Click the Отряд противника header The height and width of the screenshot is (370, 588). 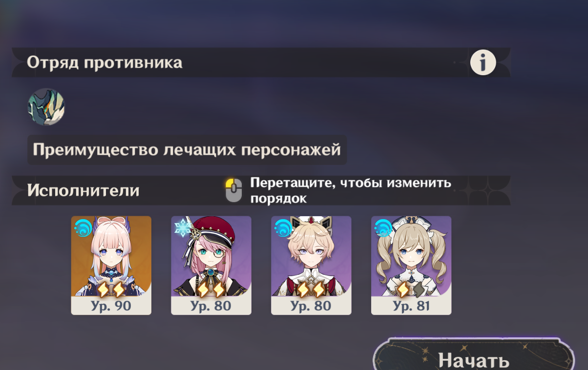(x=105, y=62)
